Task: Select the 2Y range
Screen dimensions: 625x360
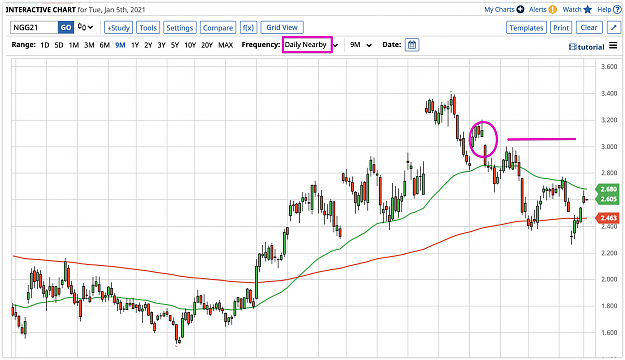Action: coord(148,45)
